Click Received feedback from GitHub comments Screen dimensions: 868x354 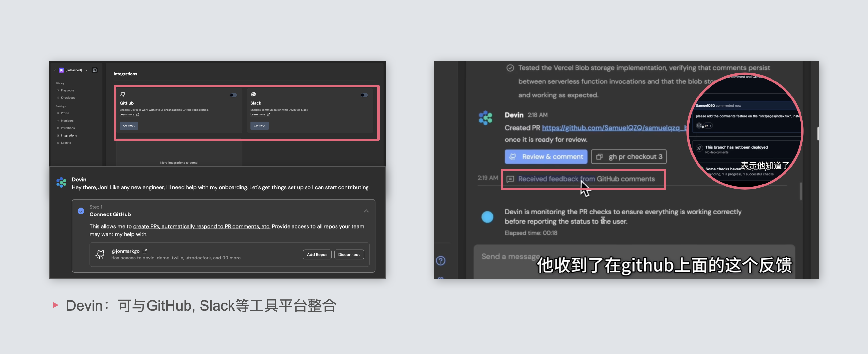[x=586, y=179]
